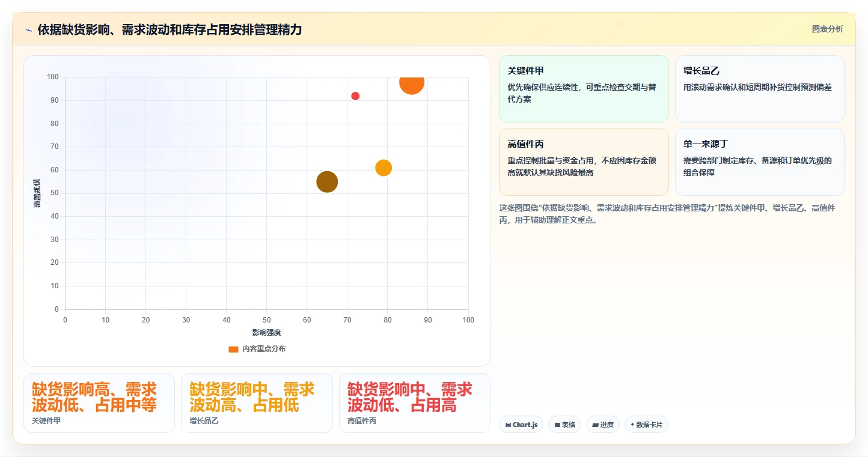Click the 数据卡片 tag chip
The height and width of the screenshot is (457, 868).
click(x=646, y=425)
